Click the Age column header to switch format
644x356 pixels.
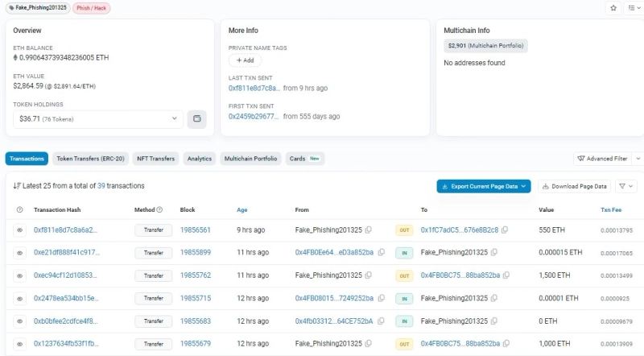coord(242,209)
